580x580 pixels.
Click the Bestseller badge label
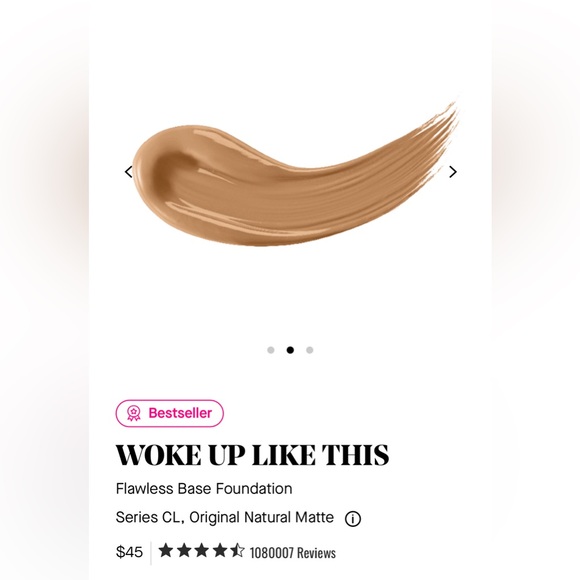180,413
